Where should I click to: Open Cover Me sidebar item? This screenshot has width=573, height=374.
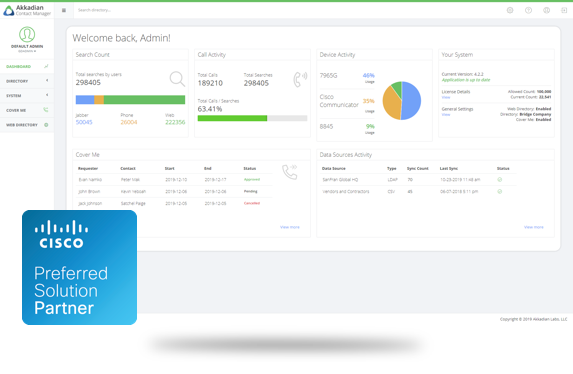pos(27,110)
